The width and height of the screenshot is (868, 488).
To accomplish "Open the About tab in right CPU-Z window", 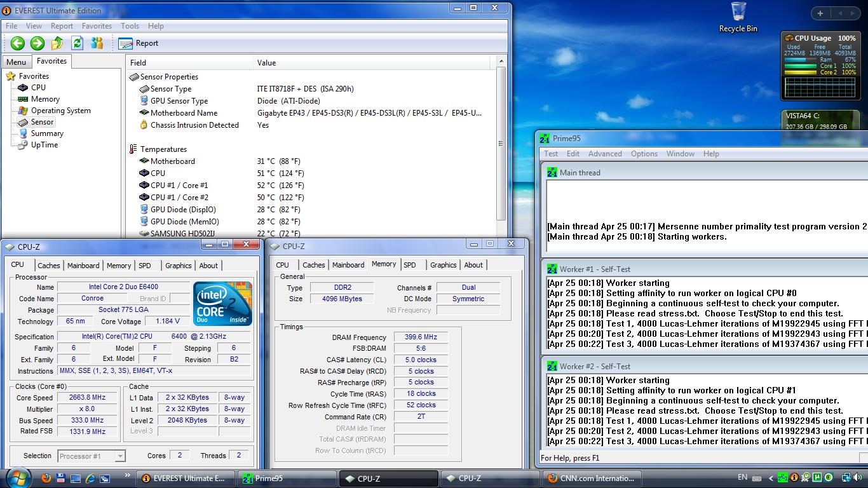I will point(473,265).
